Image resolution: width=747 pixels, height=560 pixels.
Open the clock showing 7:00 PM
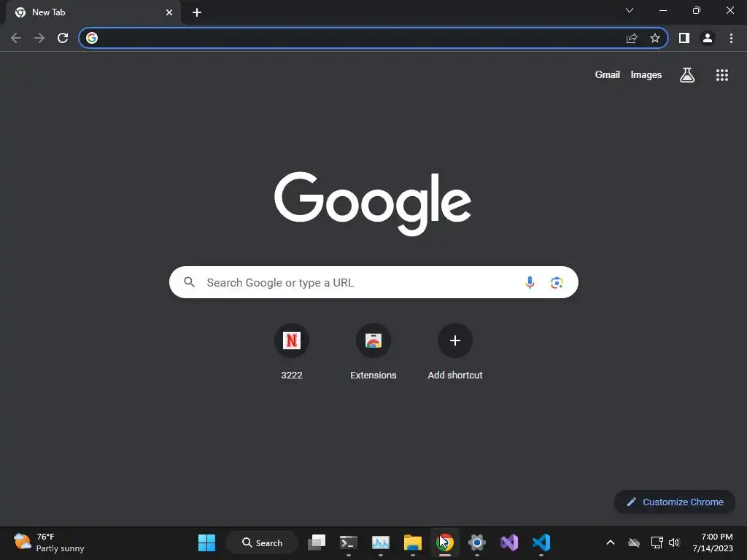[x=713, y=542]
